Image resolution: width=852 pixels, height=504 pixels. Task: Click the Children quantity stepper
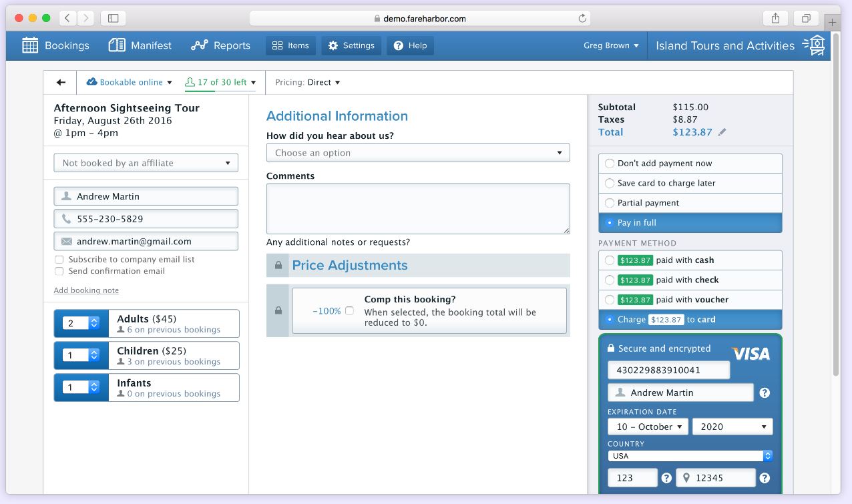[x=81, y=355]
